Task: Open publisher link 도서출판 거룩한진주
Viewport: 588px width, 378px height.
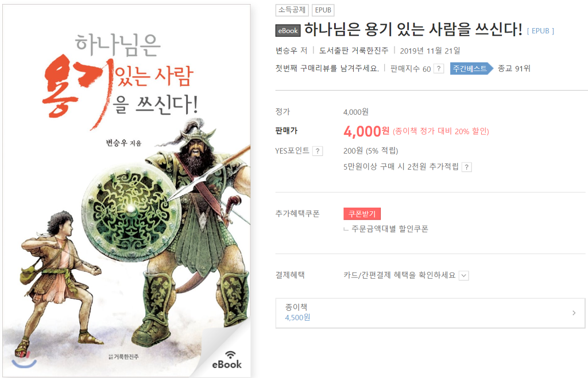Action: (354, 50)
